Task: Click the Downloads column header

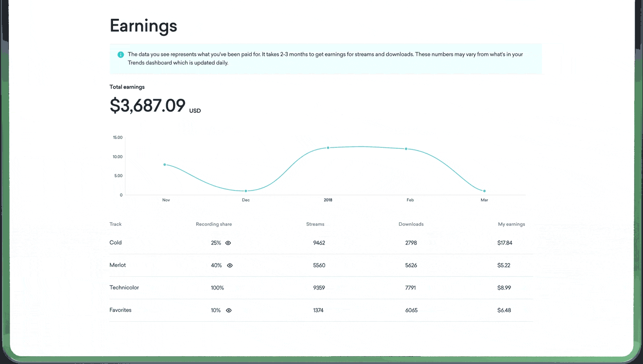Action: pos(411,224)
